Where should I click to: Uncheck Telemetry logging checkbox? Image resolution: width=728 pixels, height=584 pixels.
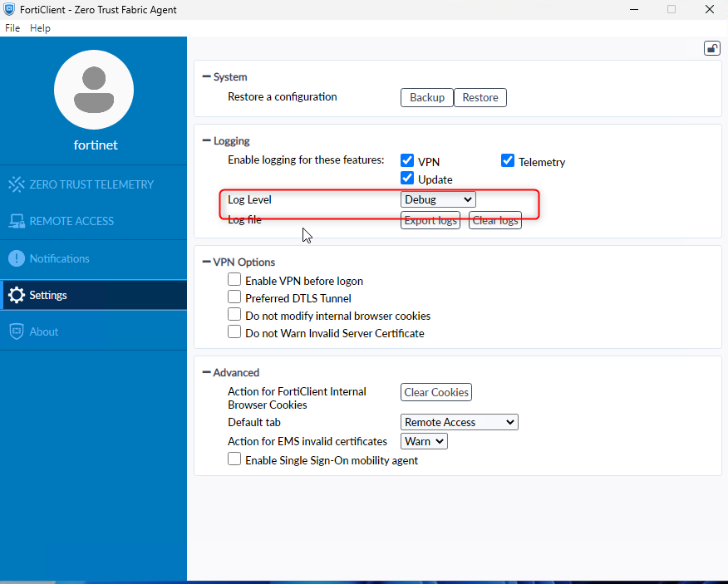click(508, 160)
